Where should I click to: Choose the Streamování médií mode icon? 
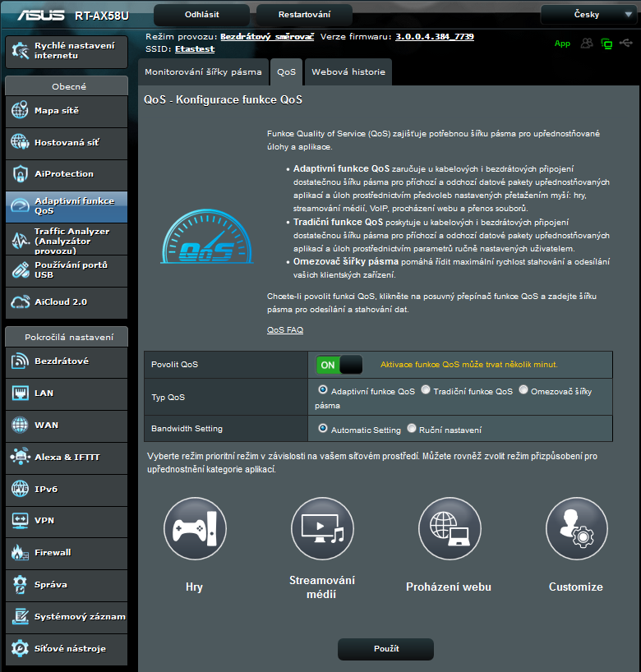(322, 528)
